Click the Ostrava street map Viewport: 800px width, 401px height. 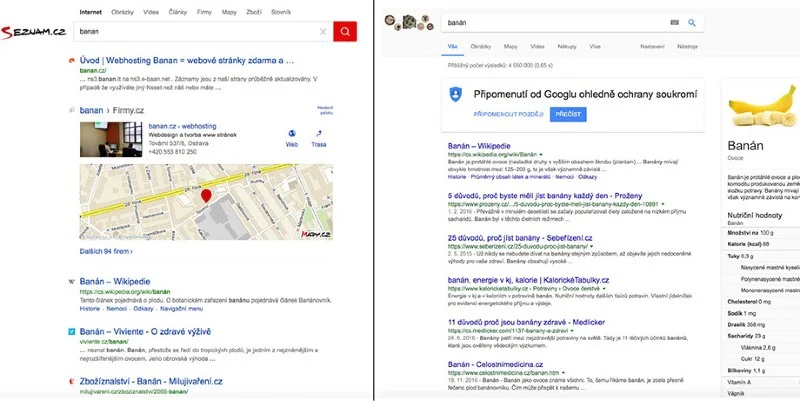[206, 202]
